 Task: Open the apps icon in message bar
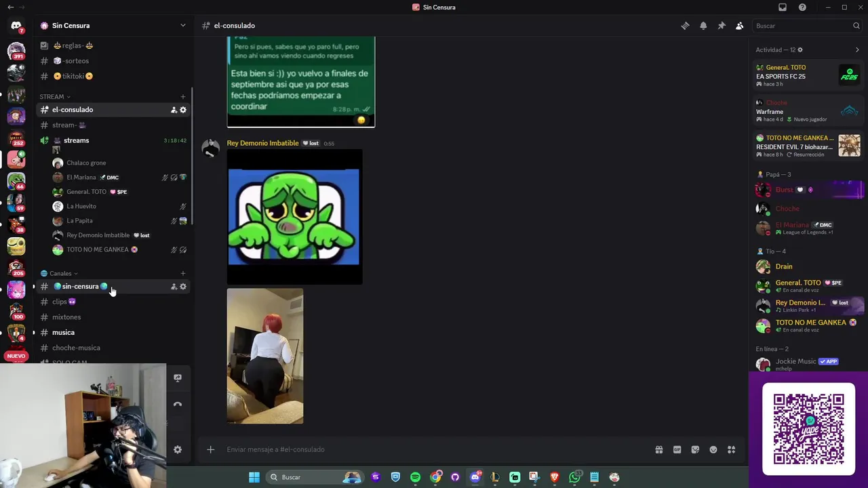click(x=732, y=449)
